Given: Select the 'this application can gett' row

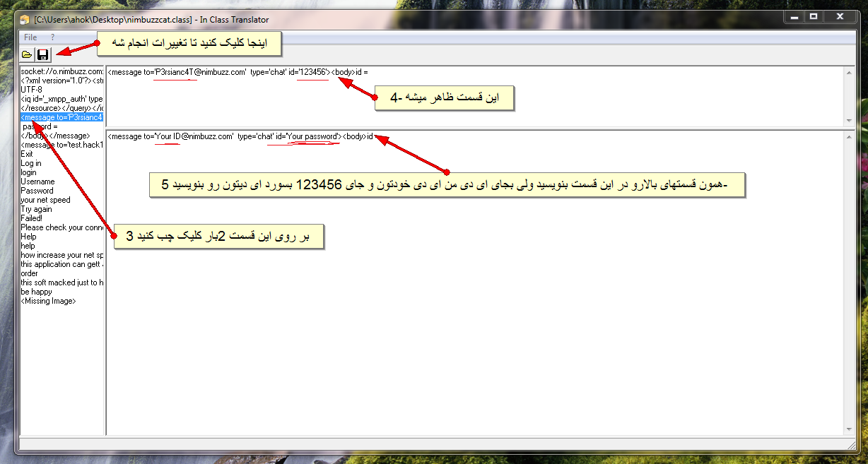Looking at the screenshot, I should [62, 264].
